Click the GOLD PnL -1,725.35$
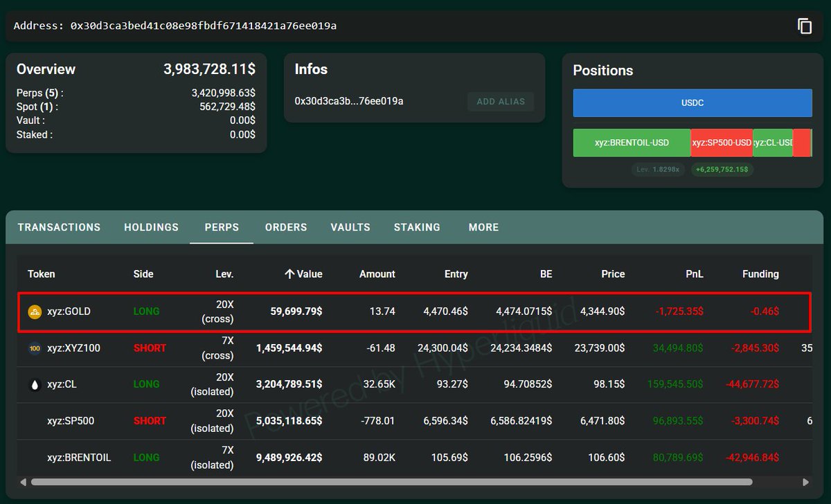The image size is (831, 504). [679, 312]
